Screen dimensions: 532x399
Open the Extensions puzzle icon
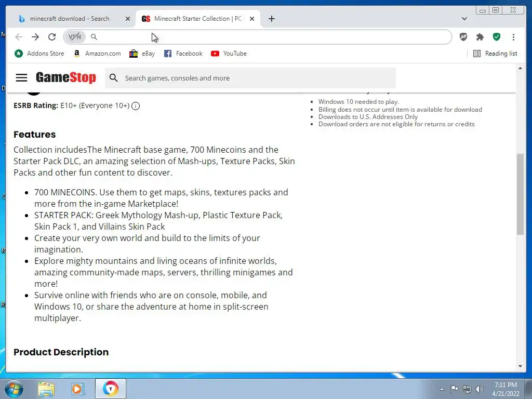(x=480, y=37)
